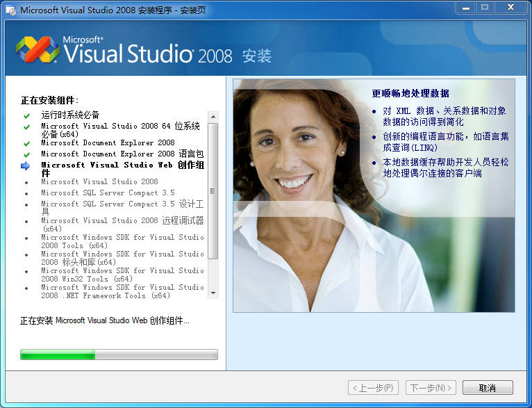Select row Microsoft Visual Studio 2008 64 位系统必备 (x64)
The image size is (532, 408).
point(120,130)
